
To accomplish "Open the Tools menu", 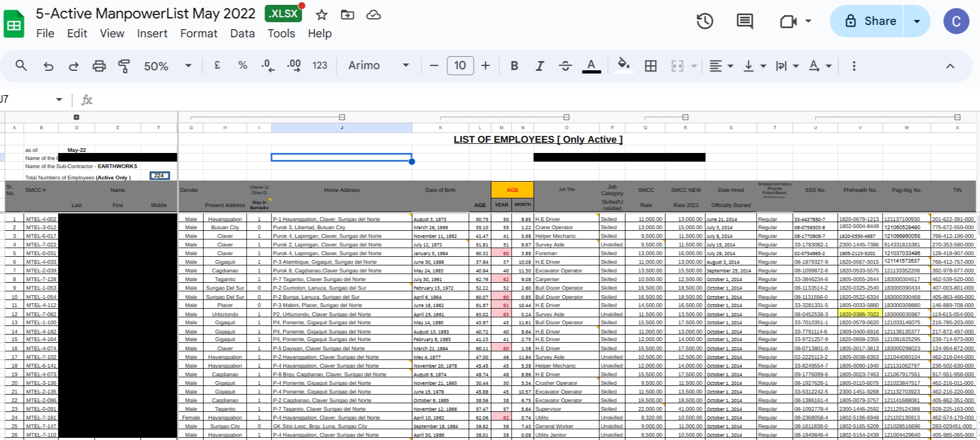I will point(281,34).
